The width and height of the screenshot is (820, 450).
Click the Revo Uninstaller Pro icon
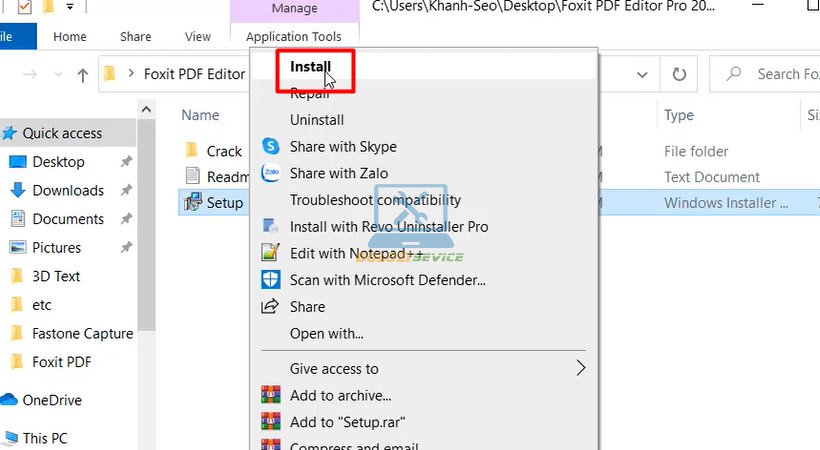point(270,227)
